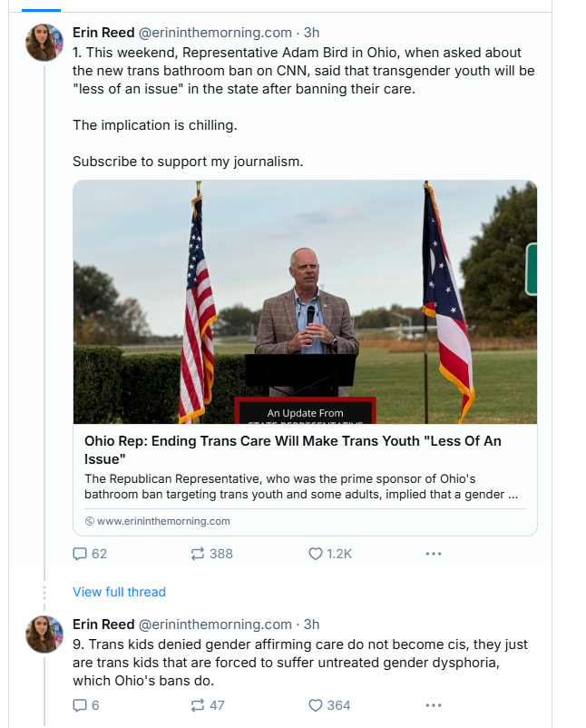The width and height of the screenshot is (586, 728).
Task: Repost the post with 47 reposts
Action: [x=198, y=705]
